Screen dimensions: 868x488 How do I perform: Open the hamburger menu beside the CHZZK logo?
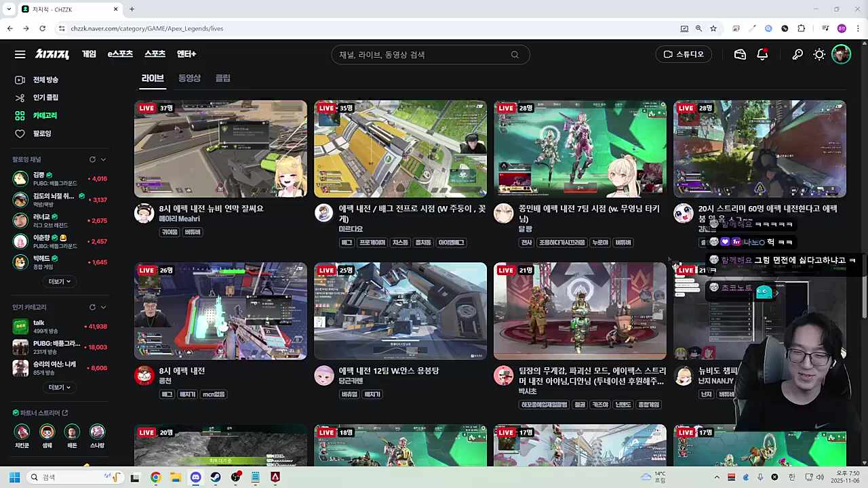coord(20,54)
